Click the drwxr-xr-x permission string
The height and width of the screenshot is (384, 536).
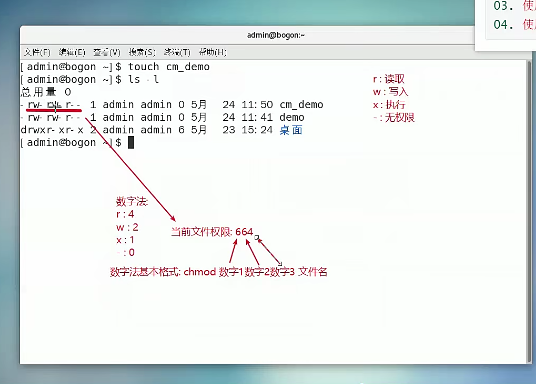click(52, 130)
